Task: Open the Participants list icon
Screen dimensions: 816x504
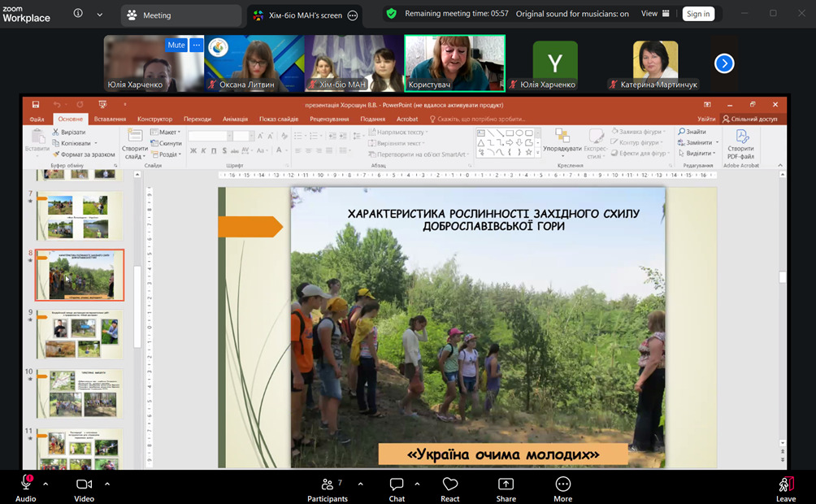Action: coord(328,484)
